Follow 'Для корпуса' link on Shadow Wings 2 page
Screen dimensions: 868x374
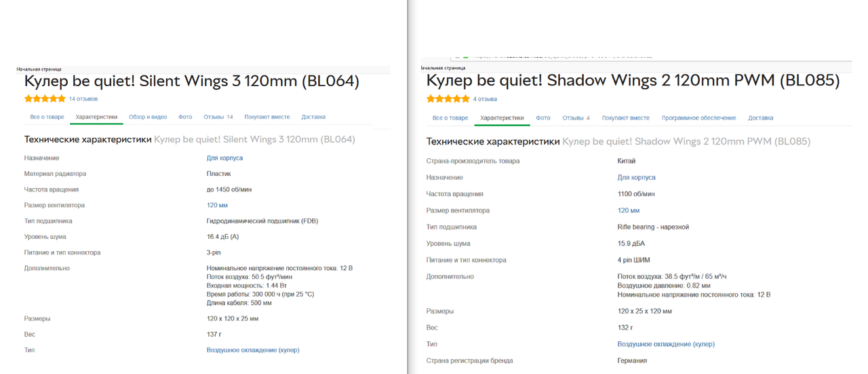[x=636, y=177]
